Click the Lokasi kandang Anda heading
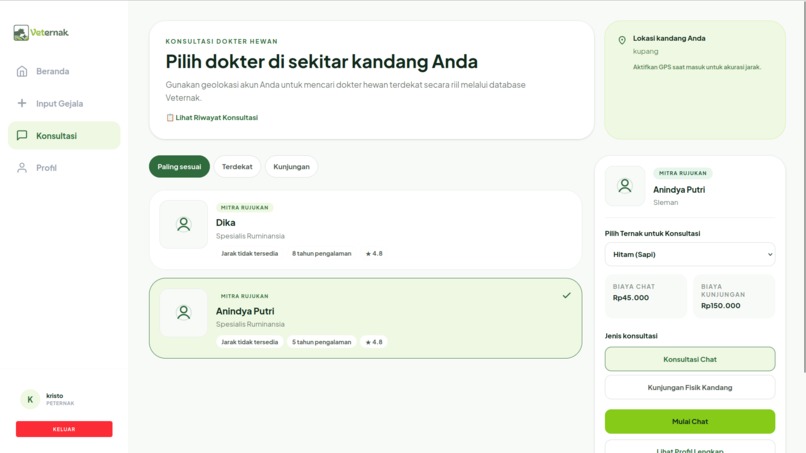806x453 pixels. click(x=669, y=38)
